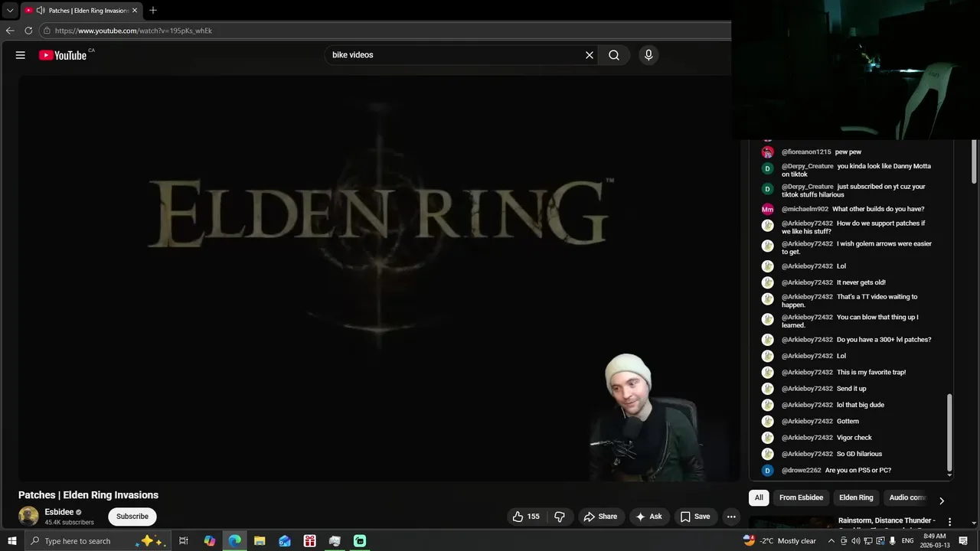Open a new browser tab

pyautogui.click(x=153, y=11)
